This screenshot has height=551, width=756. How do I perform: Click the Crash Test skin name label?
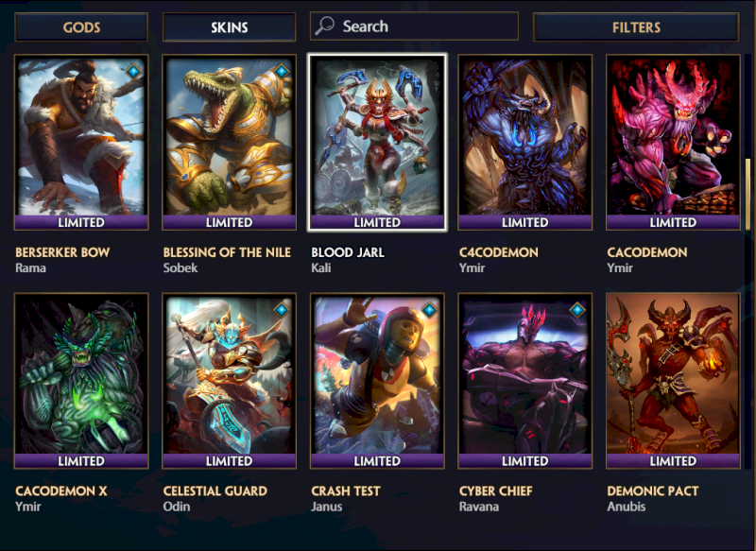[346, 491]
